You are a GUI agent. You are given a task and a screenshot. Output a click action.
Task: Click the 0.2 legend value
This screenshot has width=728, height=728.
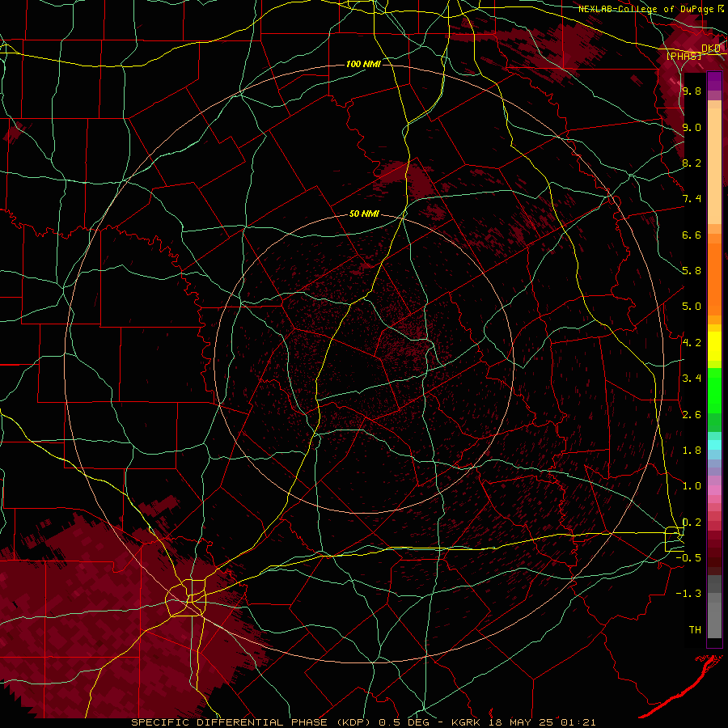tap(692, 523)
